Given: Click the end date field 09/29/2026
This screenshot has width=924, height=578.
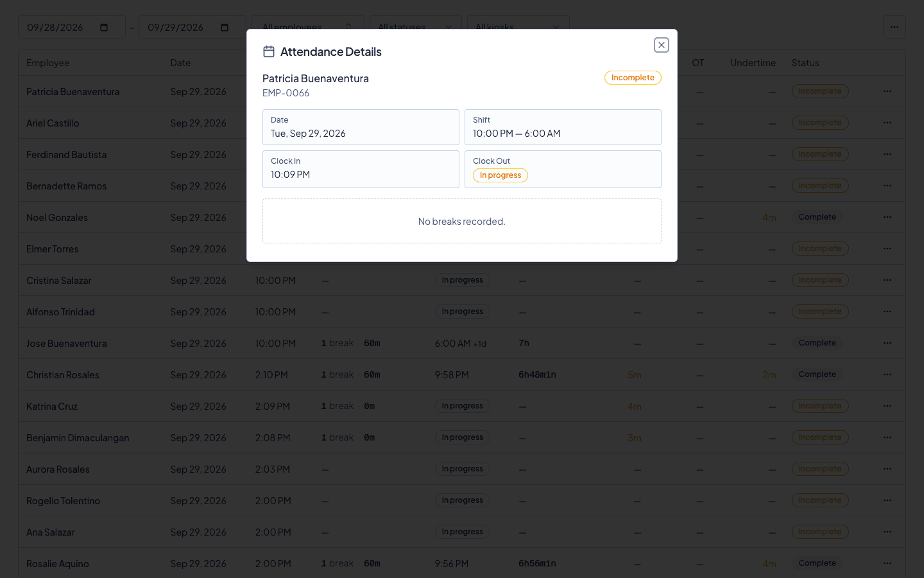Looking at the screenshot, I should tap(193, 27).
